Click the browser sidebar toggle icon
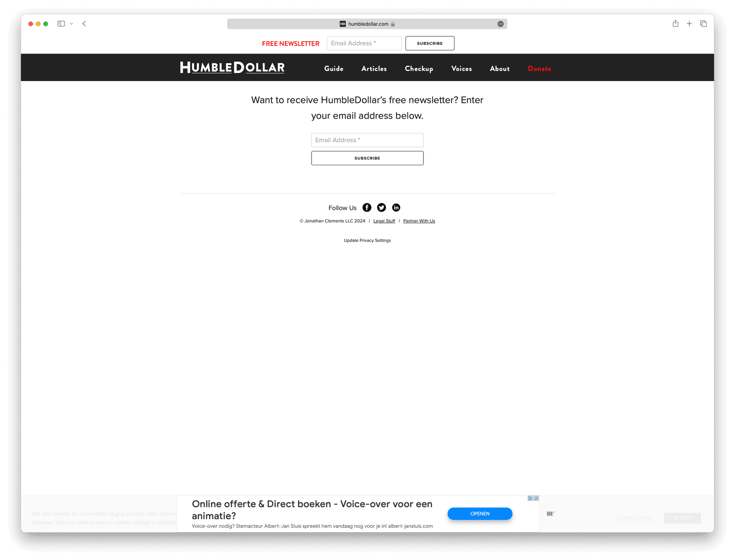735x560 pixels. [61, 24]
